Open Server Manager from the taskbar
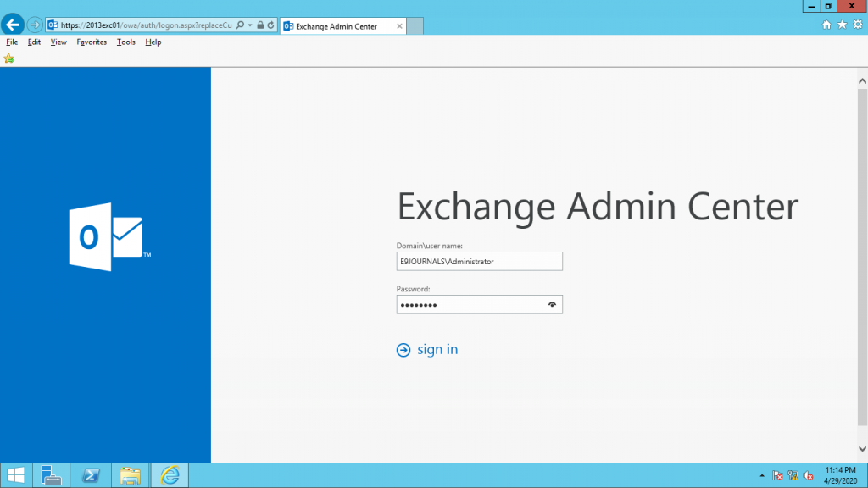The width and height of the screenshot is (868, 488). pos(51,475)
